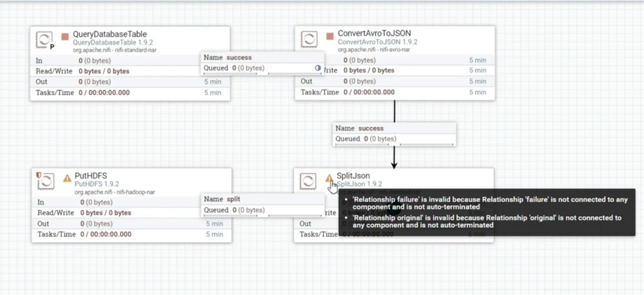Click the warning triangle on SplitJson
Image resolution: width=644 pixels, height=295 pixels.
[329, 178]
